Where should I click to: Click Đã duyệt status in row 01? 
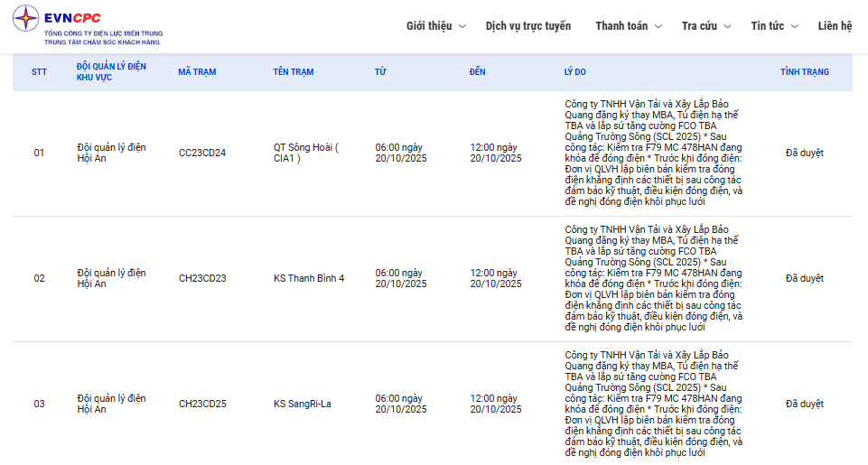coord(804,153)
